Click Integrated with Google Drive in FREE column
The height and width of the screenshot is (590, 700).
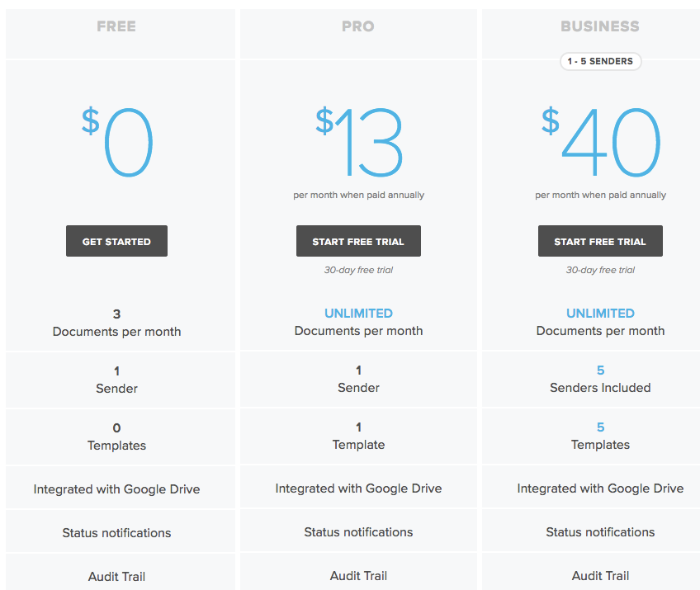click(116, 488)
